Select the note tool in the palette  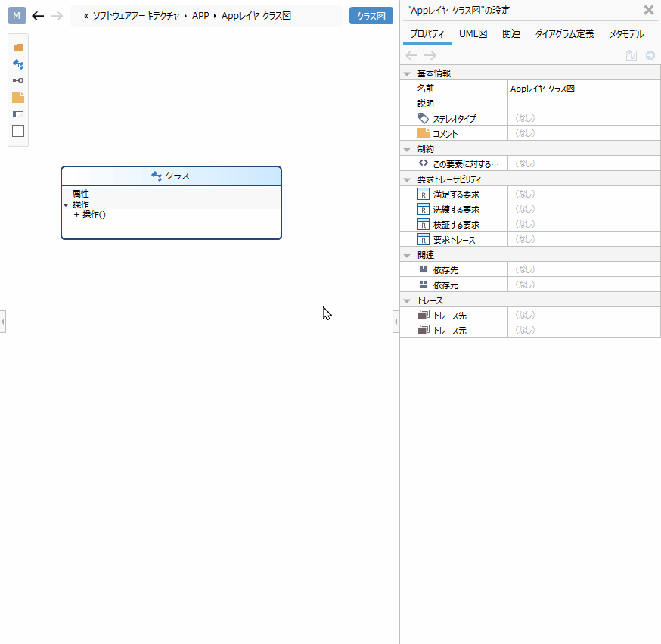(18, 98)
